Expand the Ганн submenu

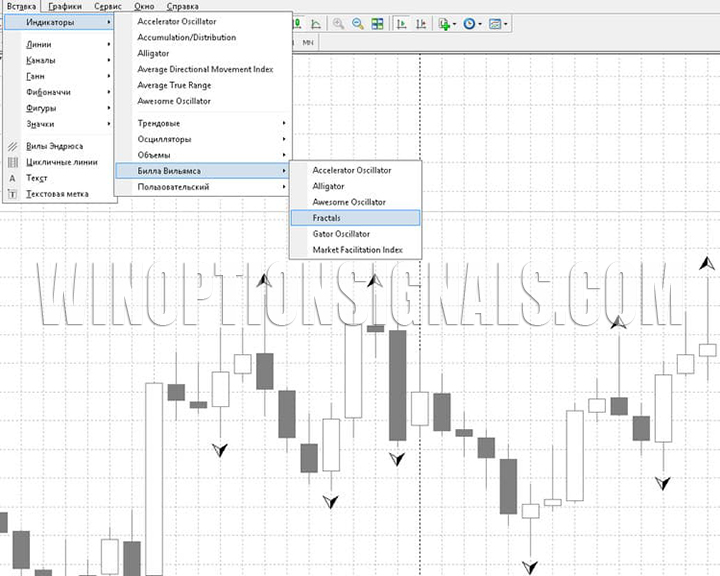pyautogui.click(x=59, y=76)
